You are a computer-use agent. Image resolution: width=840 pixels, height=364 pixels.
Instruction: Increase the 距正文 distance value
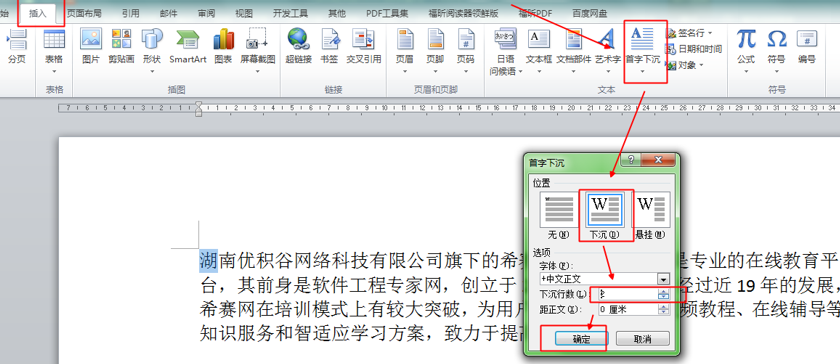(x=664, y=307)
